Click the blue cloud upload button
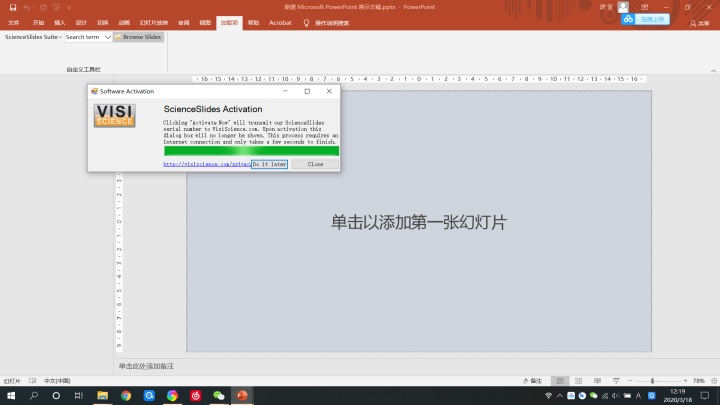 pyautogui.click(x=646, y=19)
